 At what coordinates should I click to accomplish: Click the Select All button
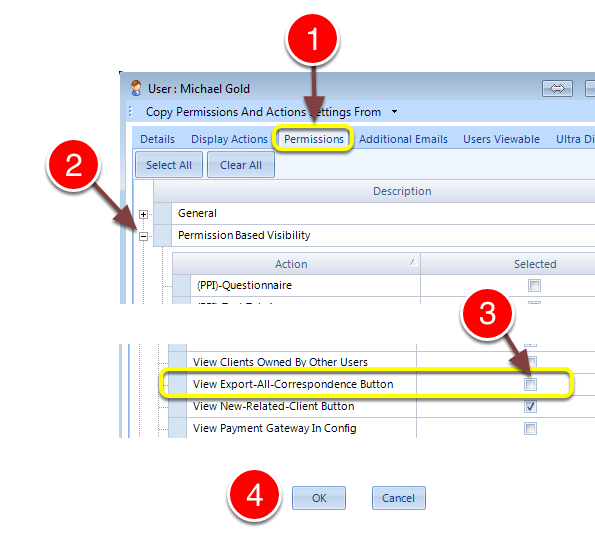click(x=169, y=165)
